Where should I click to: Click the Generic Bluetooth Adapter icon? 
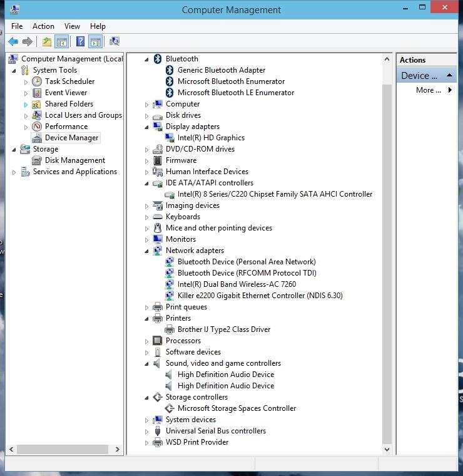point(170,70)
